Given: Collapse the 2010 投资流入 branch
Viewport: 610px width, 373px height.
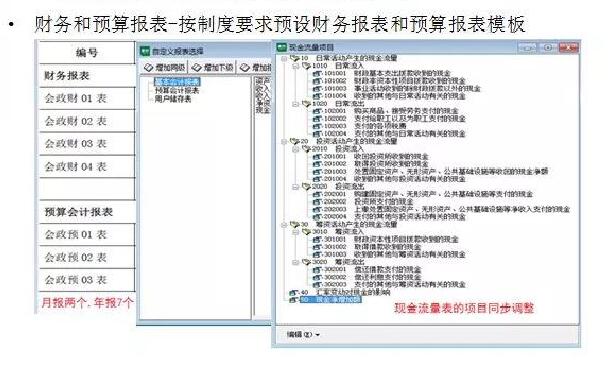Looking at the screenshot, I should pyautogui.click(x=296, y=149).
